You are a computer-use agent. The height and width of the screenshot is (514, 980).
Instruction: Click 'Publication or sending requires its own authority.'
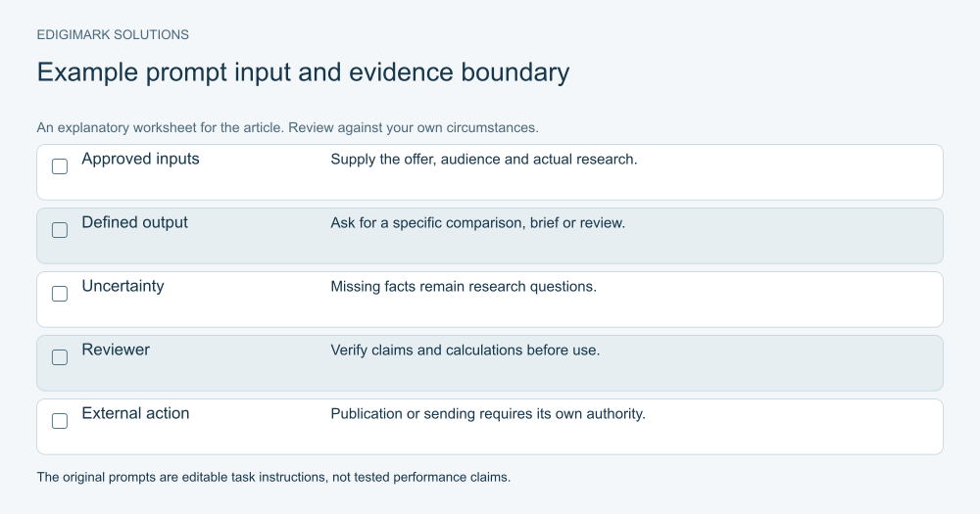coord(488,414)
